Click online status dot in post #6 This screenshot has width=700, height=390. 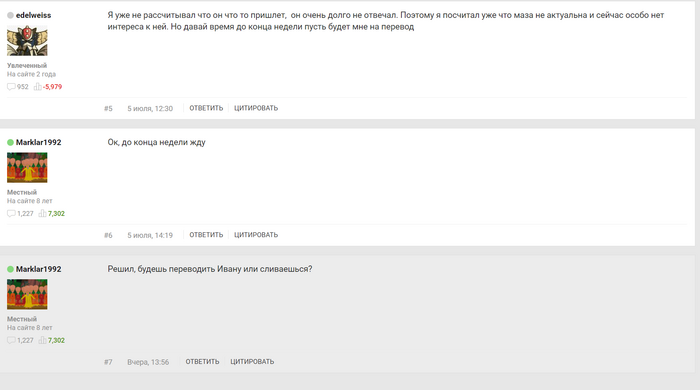[10, 142]
